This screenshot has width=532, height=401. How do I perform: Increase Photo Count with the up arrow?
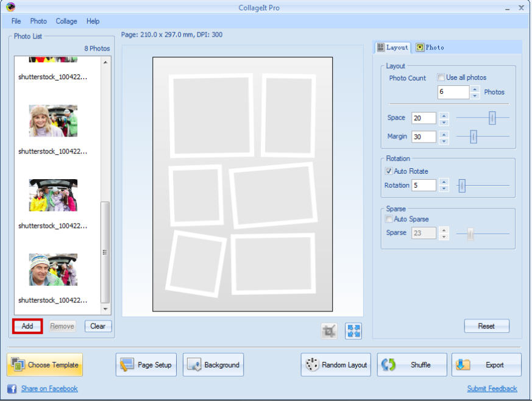click(x=475, y=89)
